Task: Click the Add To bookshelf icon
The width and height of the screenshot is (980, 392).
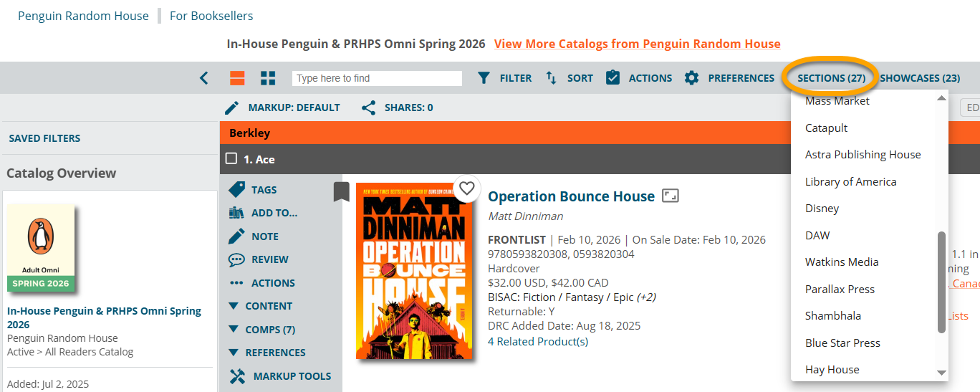Action: (236, 213)
